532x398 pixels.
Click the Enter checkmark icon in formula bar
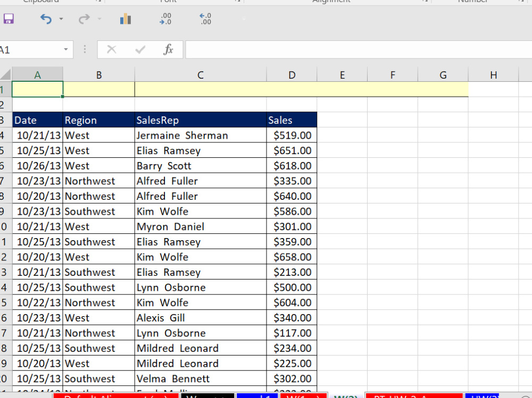(140, 50)
